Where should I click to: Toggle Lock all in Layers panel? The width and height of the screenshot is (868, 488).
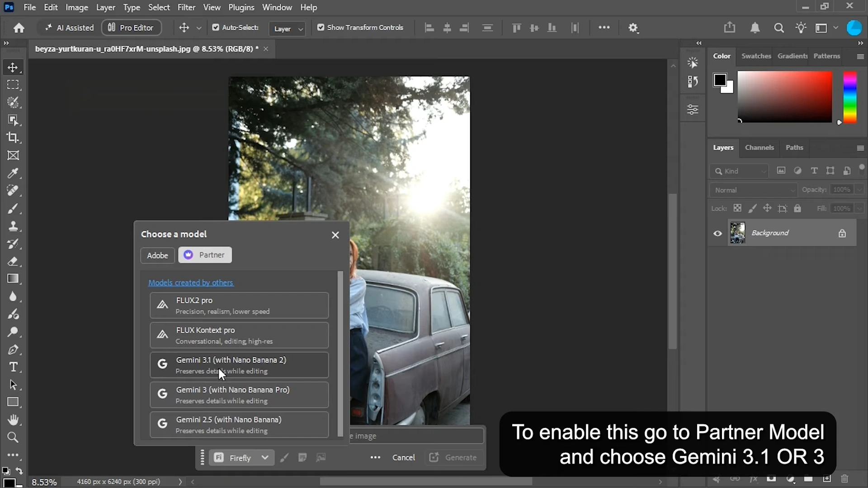pyautogui.click(x=797, y=208)
